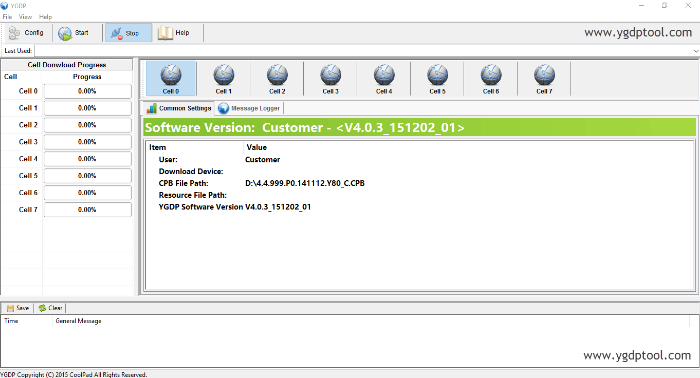
Task: Select the User: row
Action: point(420,159)
